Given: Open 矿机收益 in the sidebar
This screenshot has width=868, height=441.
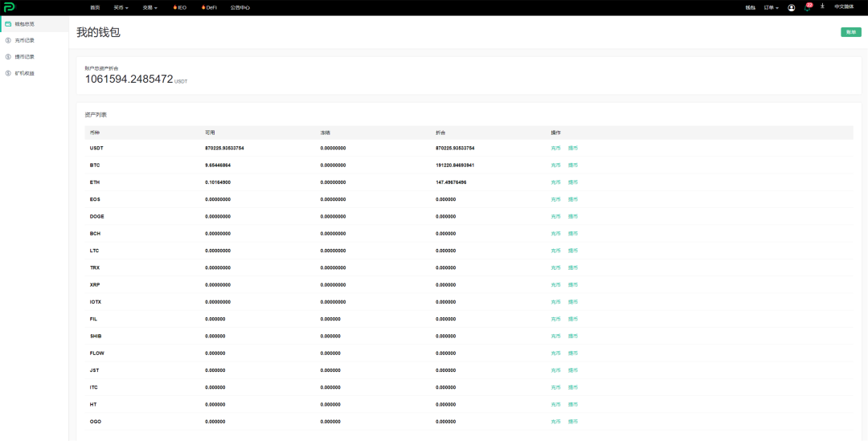Looking at the screenshot, I should coord(24,73).
